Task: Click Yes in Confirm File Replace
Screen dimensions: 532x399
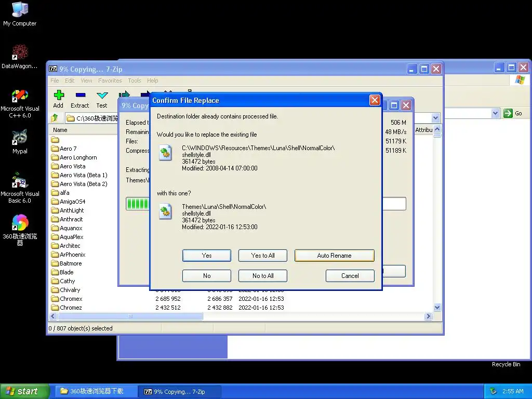Action: 207,256
